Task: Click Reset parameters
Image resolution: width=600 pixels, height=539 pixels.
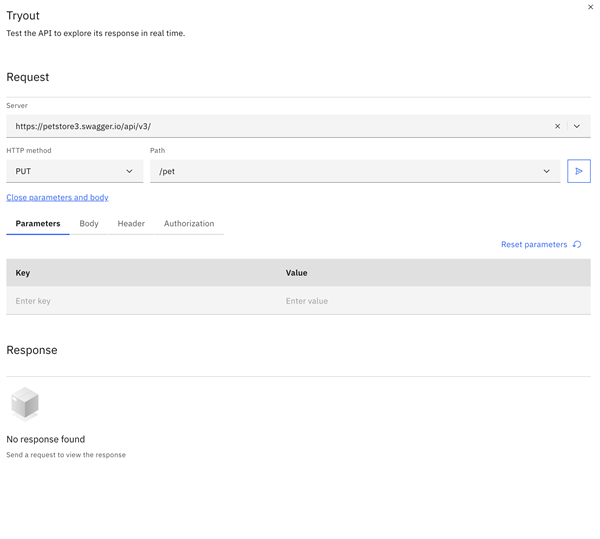Action: click(x=541, y=244)
